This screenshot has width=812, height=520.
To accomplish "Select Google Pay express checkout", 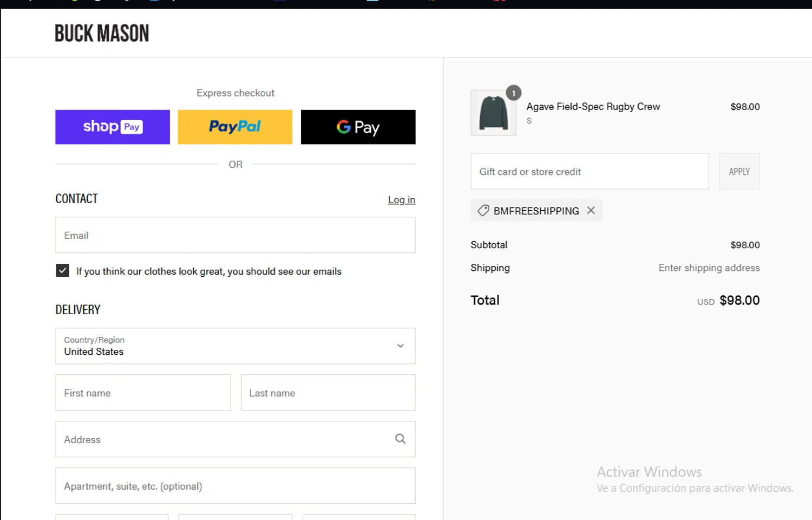I will click(358, 127).
